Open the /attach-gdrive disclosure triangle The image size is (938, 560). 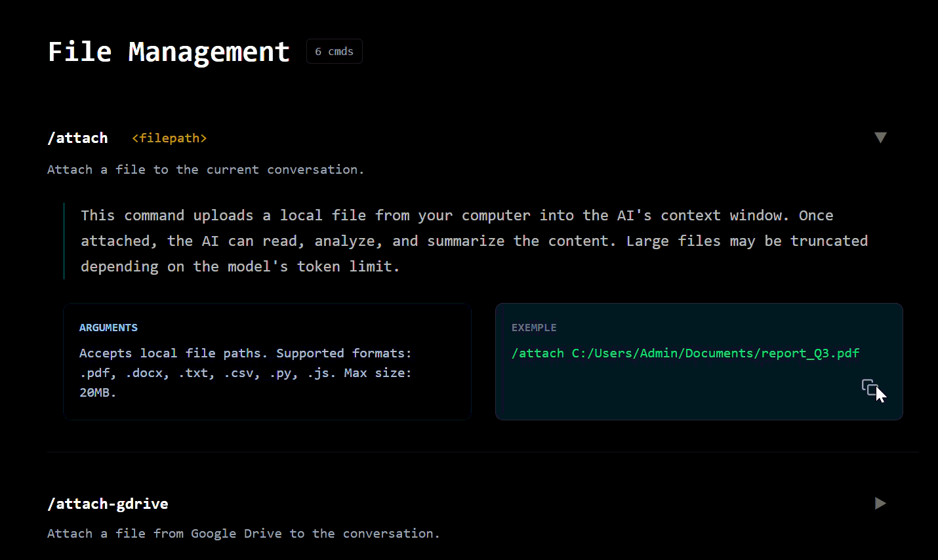(x=880, y=503)
